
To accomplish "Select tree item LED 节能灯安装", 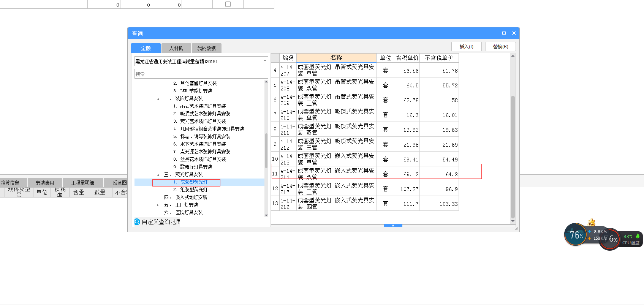I will 196,91.
